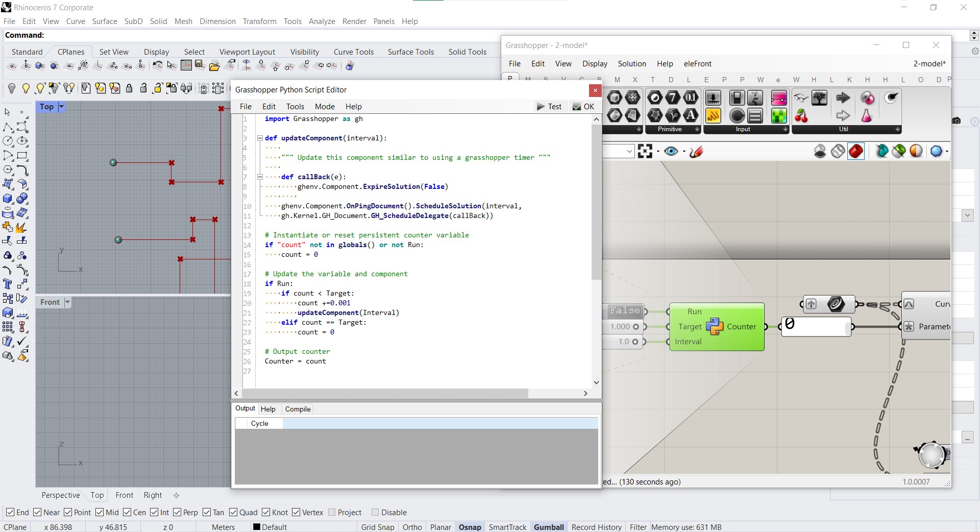Open the Front viewport title dropdown
The height and width of the screenshot is (532, 980).
coord(67,302)
